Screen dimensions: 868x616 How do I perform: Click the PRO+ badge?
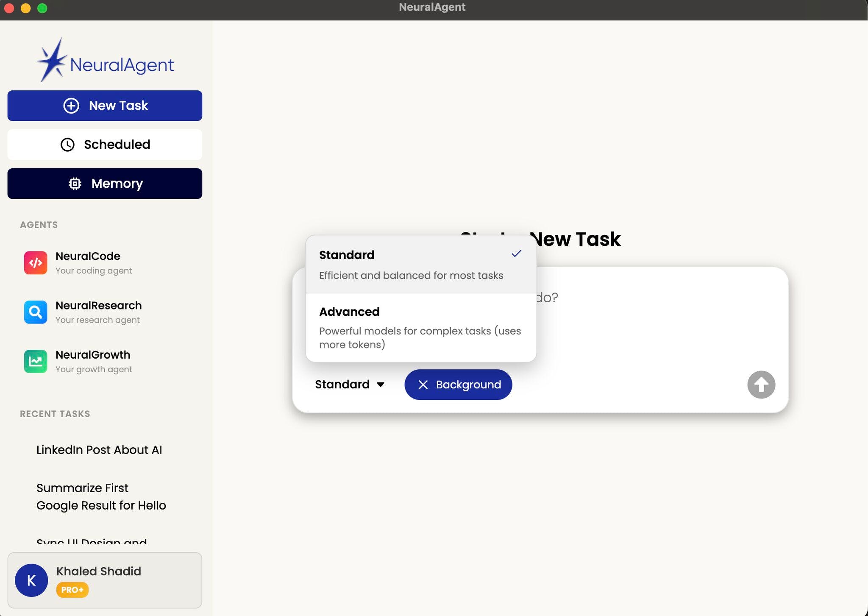72,590
